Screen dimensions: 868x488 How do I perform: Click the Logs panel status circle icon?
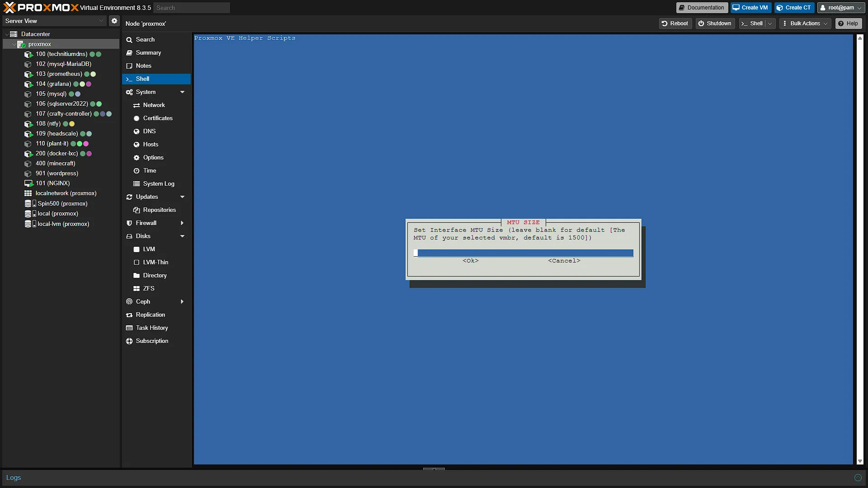pyautogui.click(x=858, y=478)
